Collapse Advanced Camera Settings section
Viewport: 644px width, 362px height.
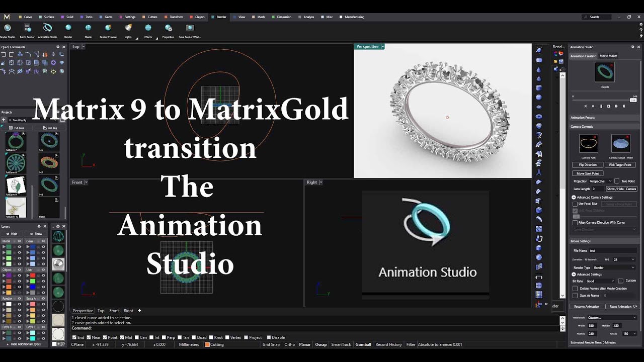click(x=574, y=197)
